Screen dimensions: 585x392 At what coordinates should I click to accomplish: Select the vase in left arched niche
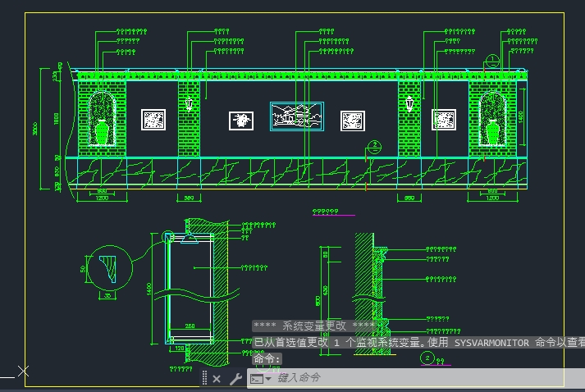coord(103,132)
